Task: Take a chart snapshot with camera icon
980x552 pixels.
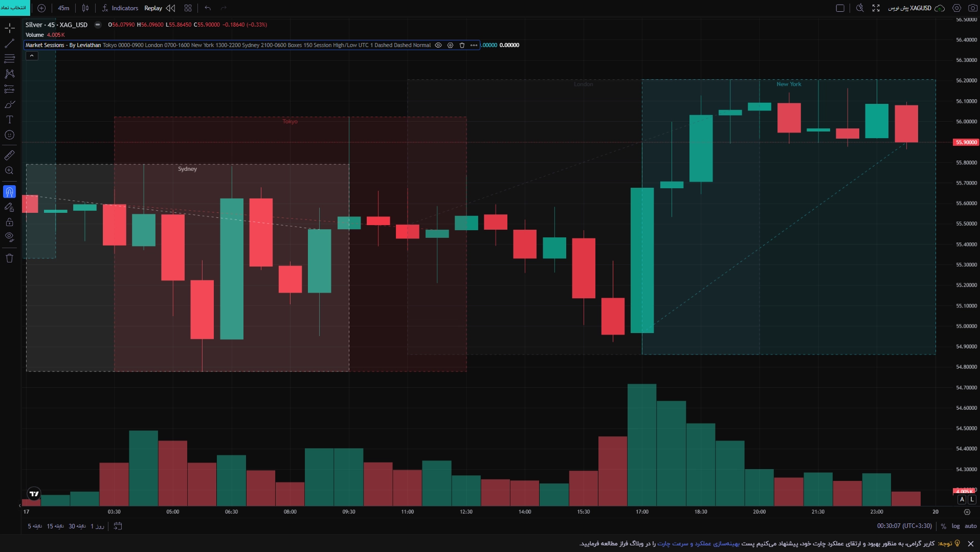Action: click(x=972, y=8)
